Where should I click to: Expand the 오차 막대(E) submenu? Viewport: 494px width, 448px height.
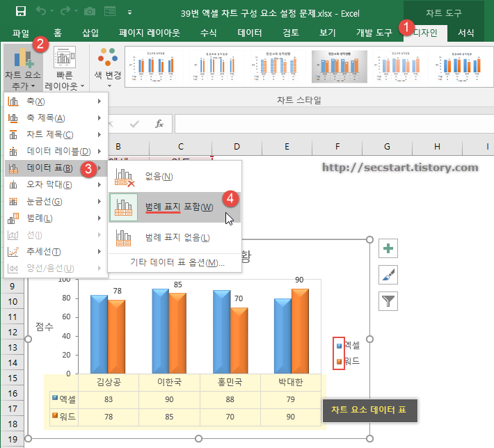[56, 185]
